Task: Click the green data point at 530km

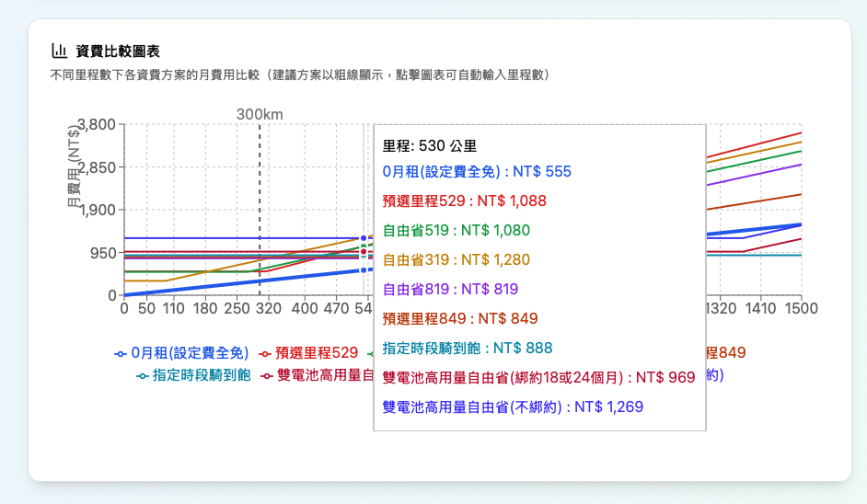Action: click(364, 247)
